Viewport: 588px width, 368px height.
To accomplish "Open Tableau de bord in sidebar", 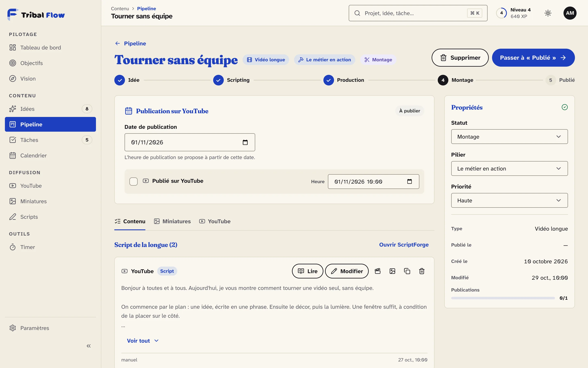I will (50, 47).
